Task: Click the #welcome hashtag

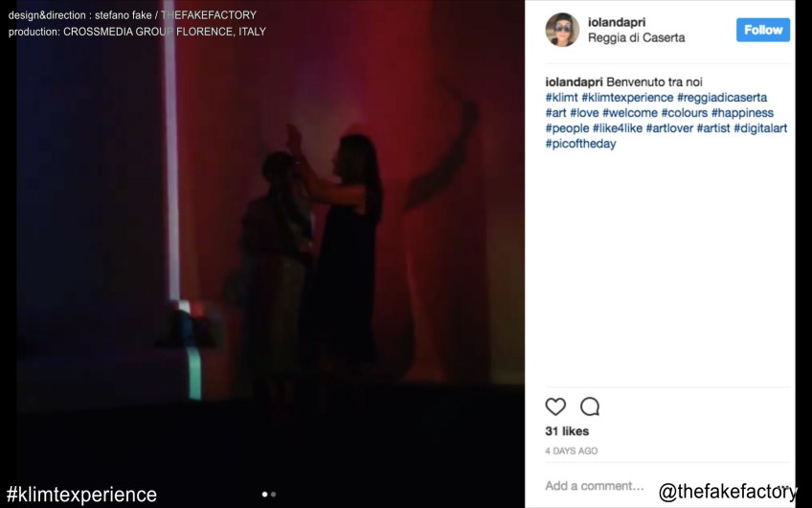Action: click(x=630, y=113)
